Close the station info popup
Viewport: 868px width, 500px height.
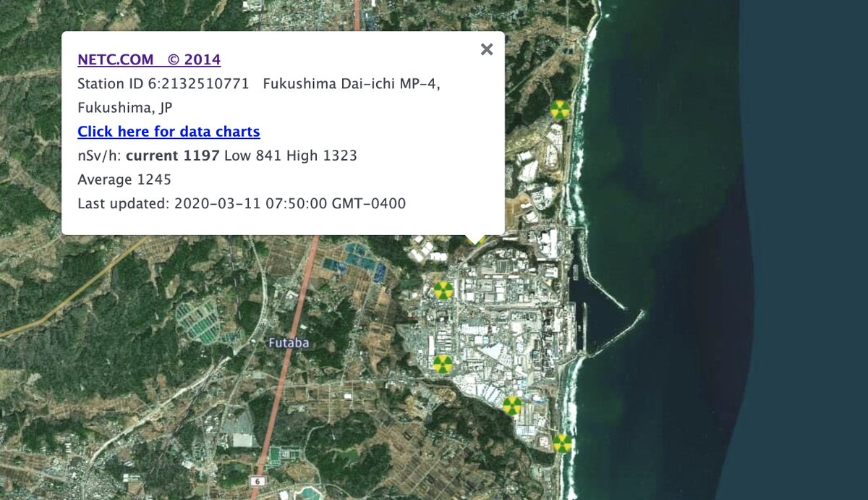pyautogui.click(x=487, y=49)
